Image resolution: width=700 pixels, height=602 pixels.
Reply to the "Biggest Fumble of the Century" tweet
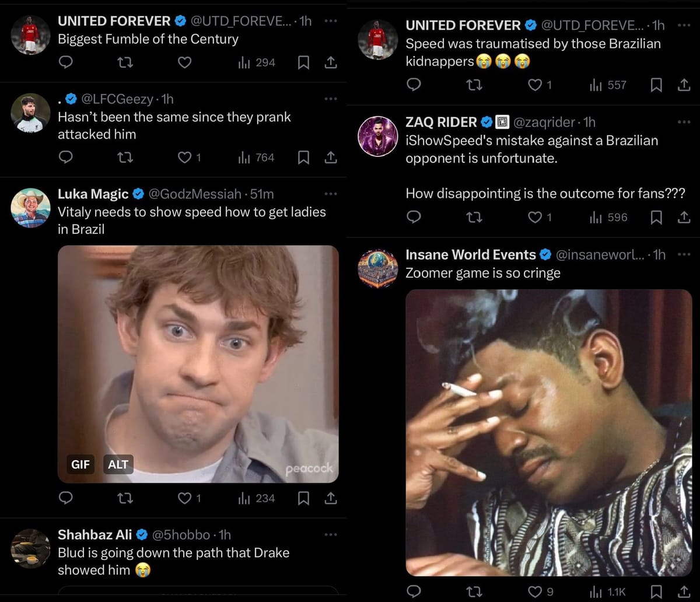66,62
